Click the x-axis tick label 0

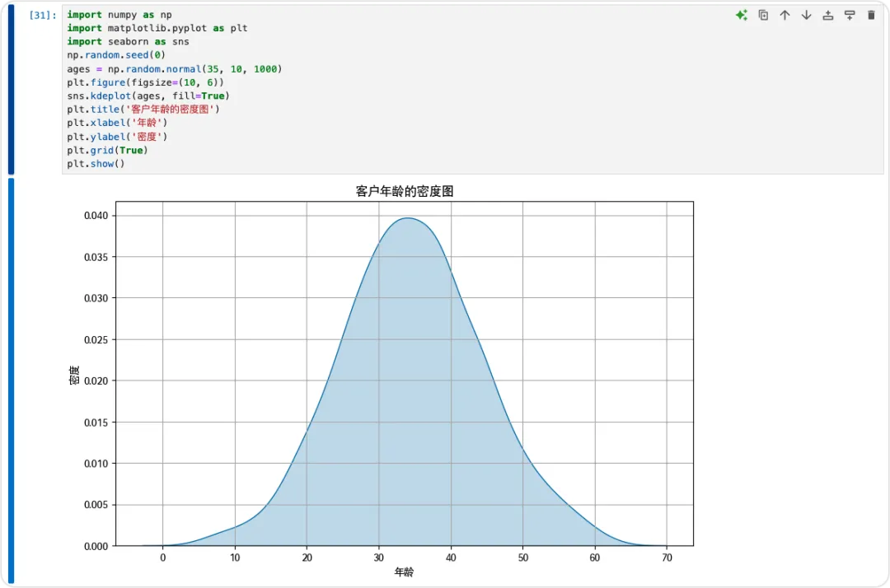pos(163,558)
